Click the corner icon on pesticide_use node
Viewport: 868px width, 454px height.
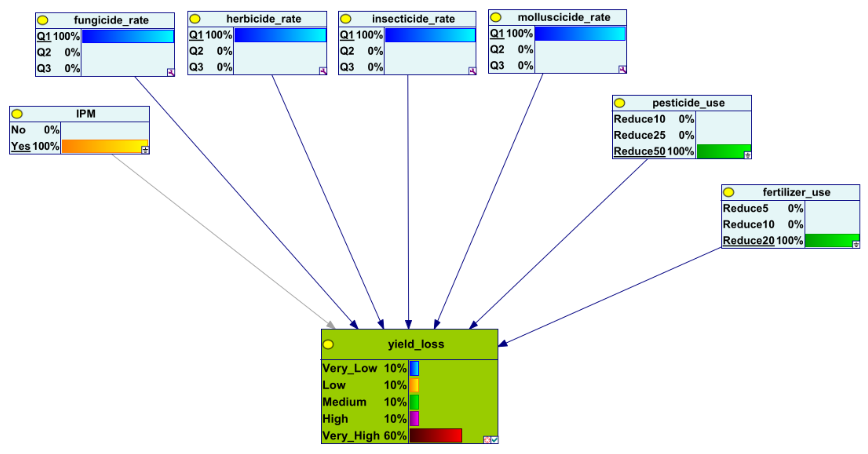tap(748, 155)
